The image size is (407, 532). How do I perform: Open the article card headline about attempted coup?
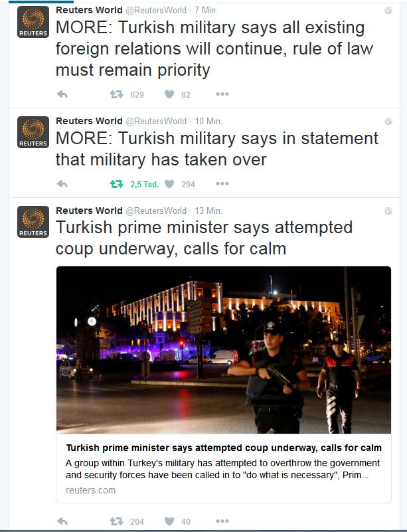coord(224,448)
